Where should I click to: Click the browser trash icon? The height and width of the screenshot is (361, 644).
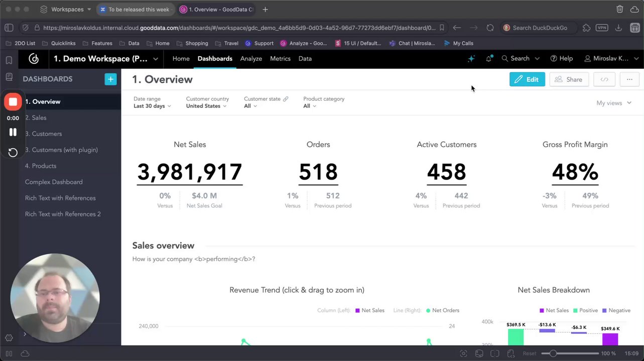coord(620,9)
